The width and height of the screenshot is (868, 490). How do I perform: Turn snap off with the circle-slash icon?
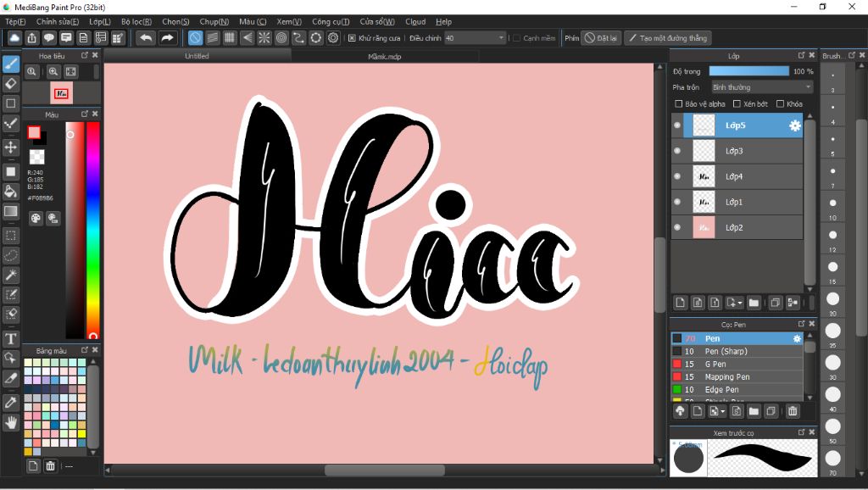click(196, 37)
